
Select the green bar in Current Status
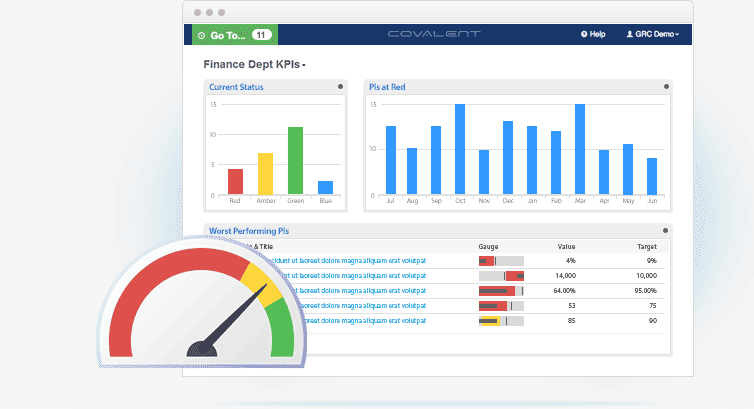coord(295,161)
